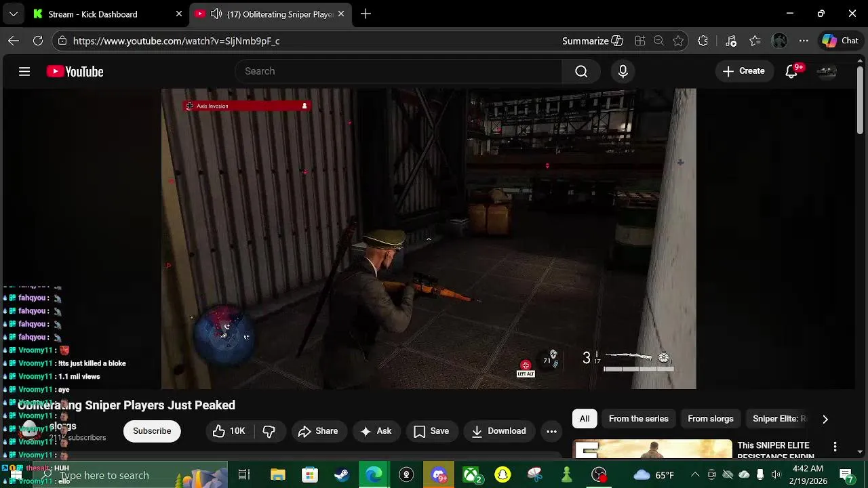The width and height of the screenshot is (868, 488).
Task: Click the Windows taskbar search box
Action: point(130,475)
